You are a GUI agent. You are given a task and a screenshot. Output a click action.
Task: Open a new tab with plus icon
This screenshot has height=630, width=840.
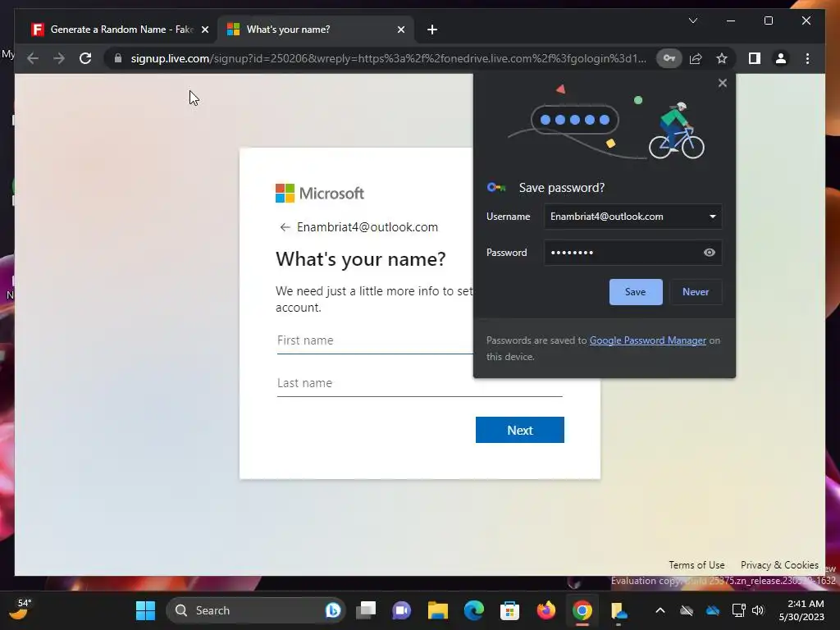pos(432,30)
